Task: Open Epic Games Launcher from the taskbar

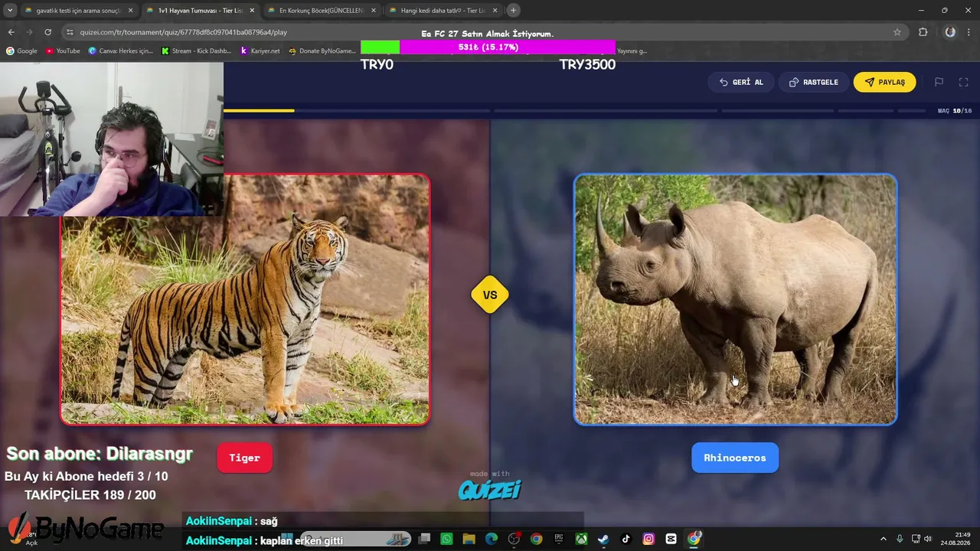Action: point(559,539)
